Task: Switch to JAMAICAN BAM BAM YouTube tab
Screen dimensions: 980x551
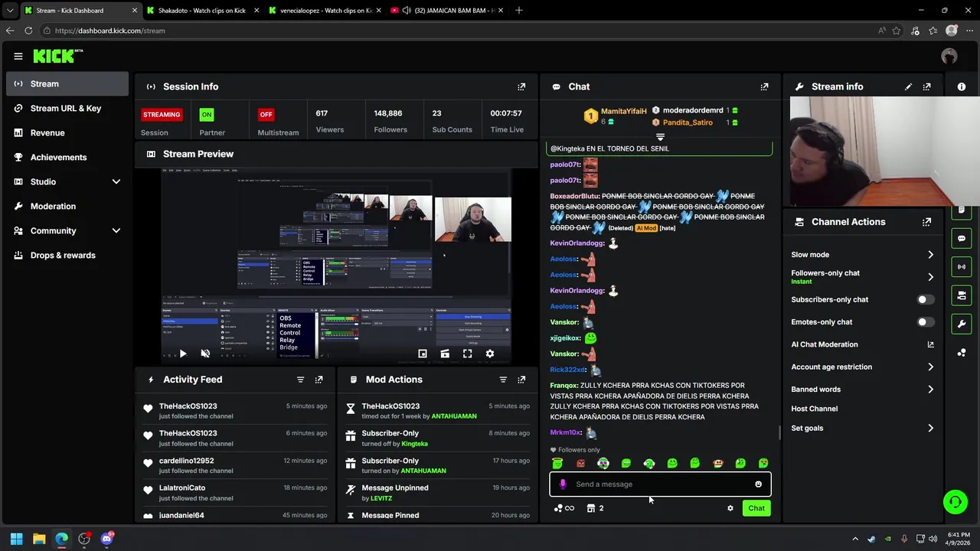Action: click(x=446, y=11)
